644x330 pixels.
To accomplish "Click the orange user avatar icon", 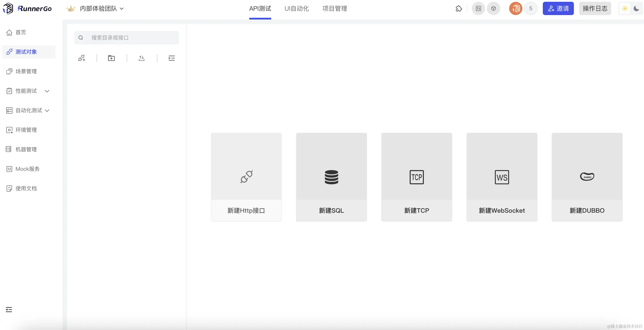I will (x=516, y=8).
